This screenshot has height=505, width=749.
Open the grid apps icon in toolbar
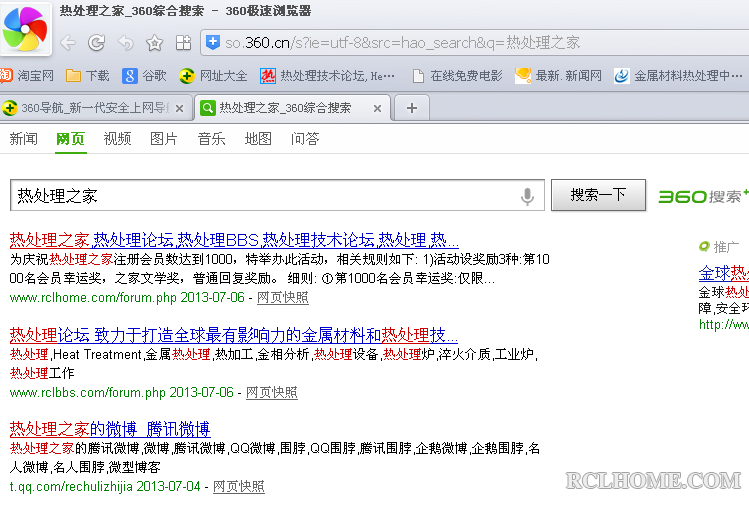(x=183, y=43)
